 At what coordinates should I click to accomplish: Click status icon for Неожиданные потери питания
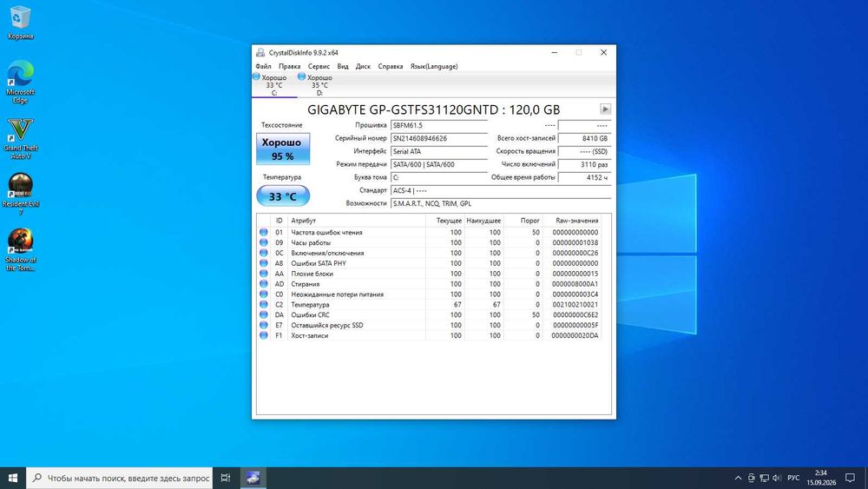[x=264, y=294]
